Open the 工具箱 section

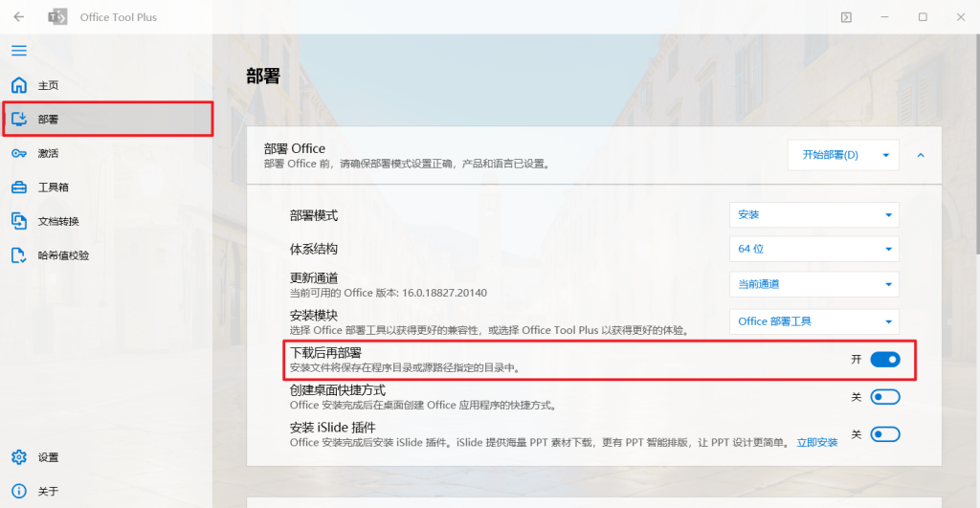(107, 187)
